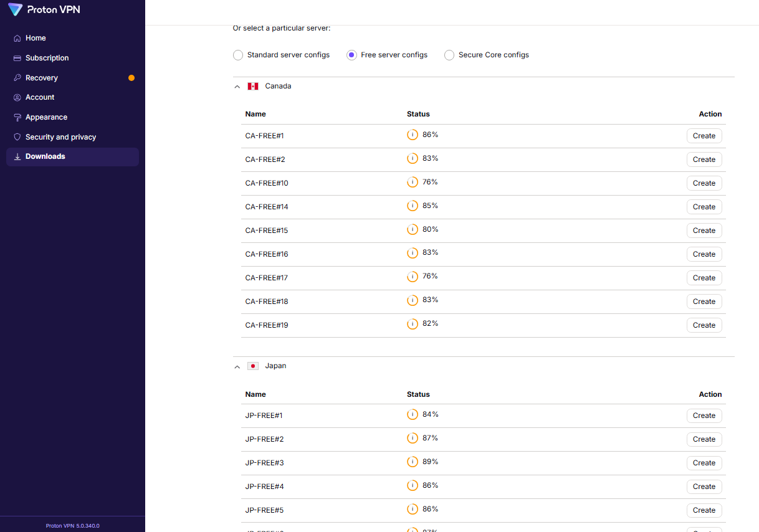Create config for CA-FREE#15
Image resolution: width=759 pixels, height=532 pixels.
[x=704, y=230]
